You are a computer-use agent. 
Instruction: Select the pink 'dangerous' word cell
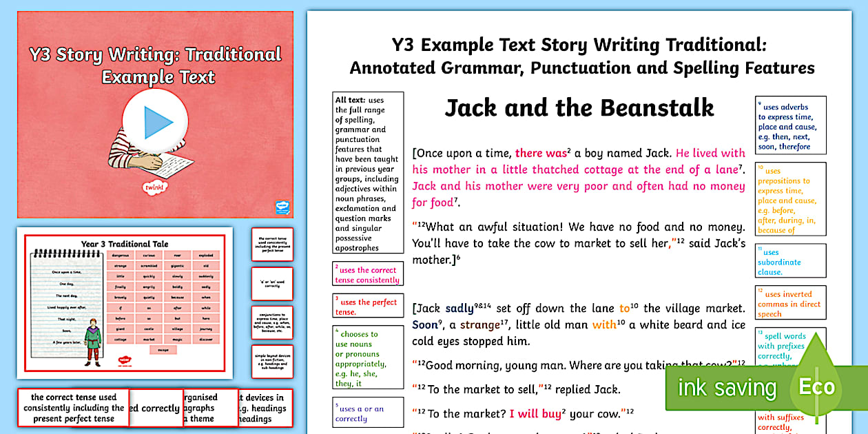click(x=120, y=254)
